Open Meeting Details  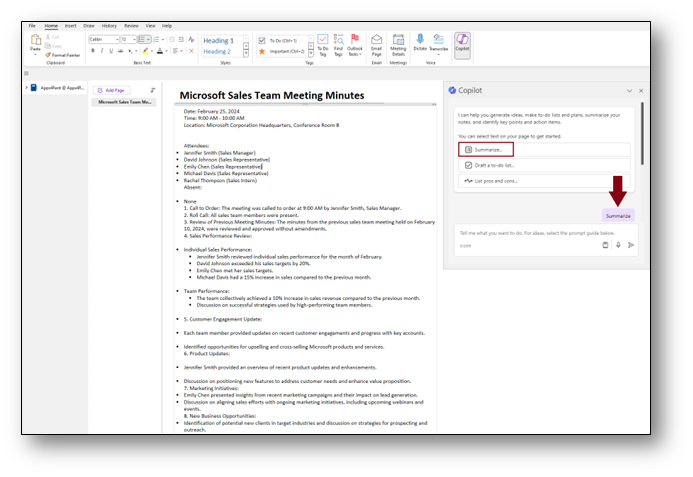pyautogui.click(x=398, y=45)
